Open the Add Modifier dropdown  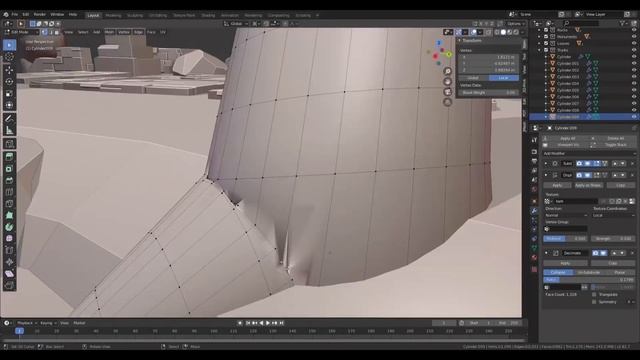tap(589, 153)
